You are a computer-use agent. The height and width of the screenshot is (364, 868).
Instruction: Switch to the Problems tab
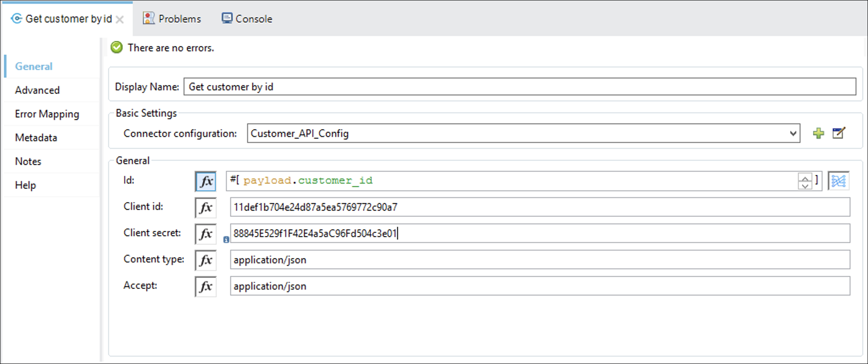pyautogui.click(x=172, y=19)
